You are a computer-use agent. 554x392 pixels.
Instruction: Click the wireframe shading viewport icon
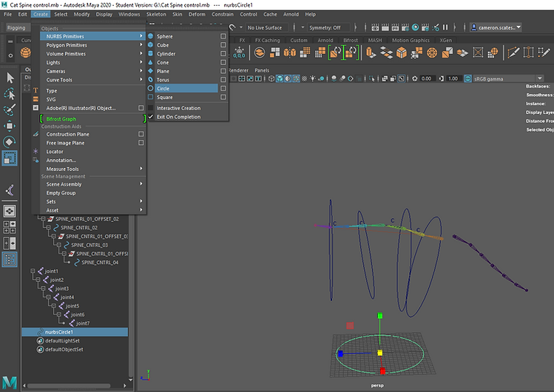click(x=271, y=78)
